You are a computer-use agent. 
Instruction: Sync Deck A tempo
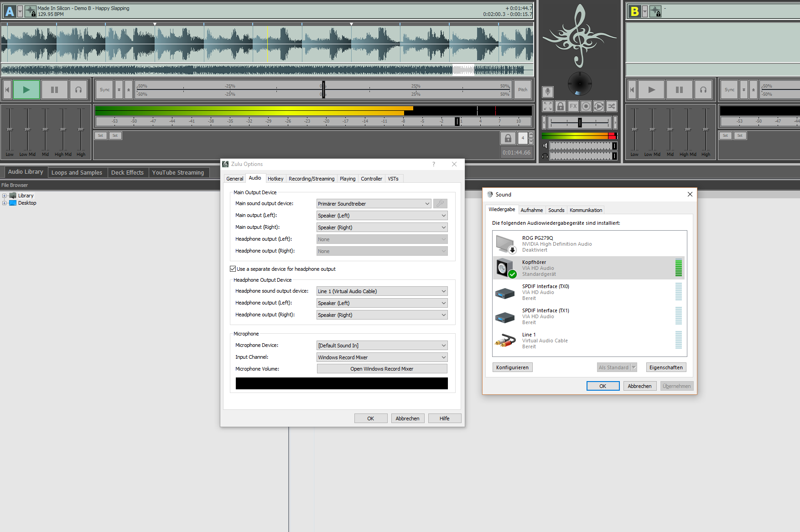tap(104, 90)
